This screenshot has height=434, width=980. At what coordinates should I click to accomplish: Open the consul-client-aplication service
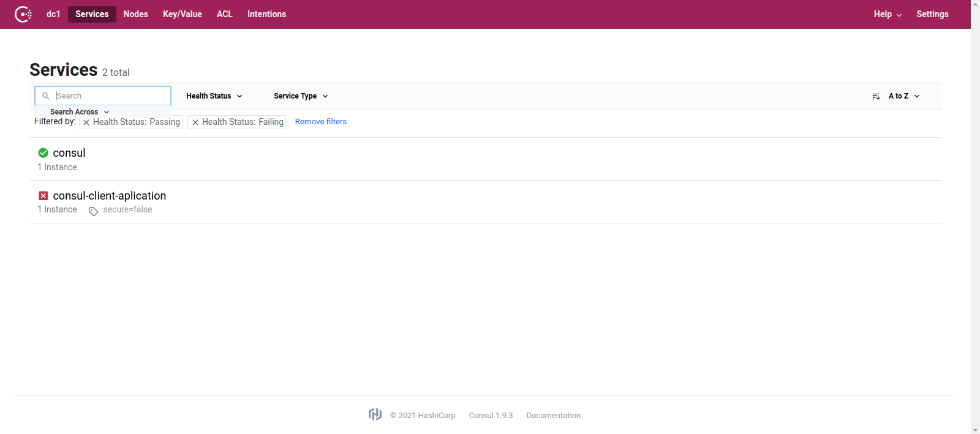point(110,196)
